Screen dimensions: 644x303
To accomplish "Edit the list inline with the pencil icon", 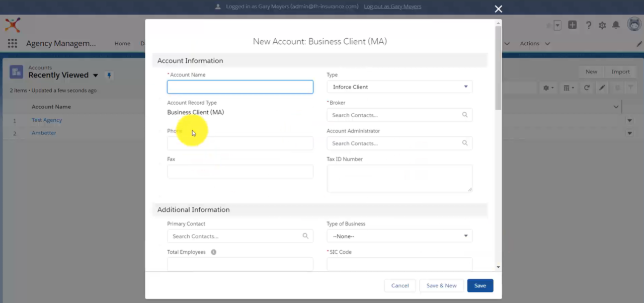I will click(602, 88).
